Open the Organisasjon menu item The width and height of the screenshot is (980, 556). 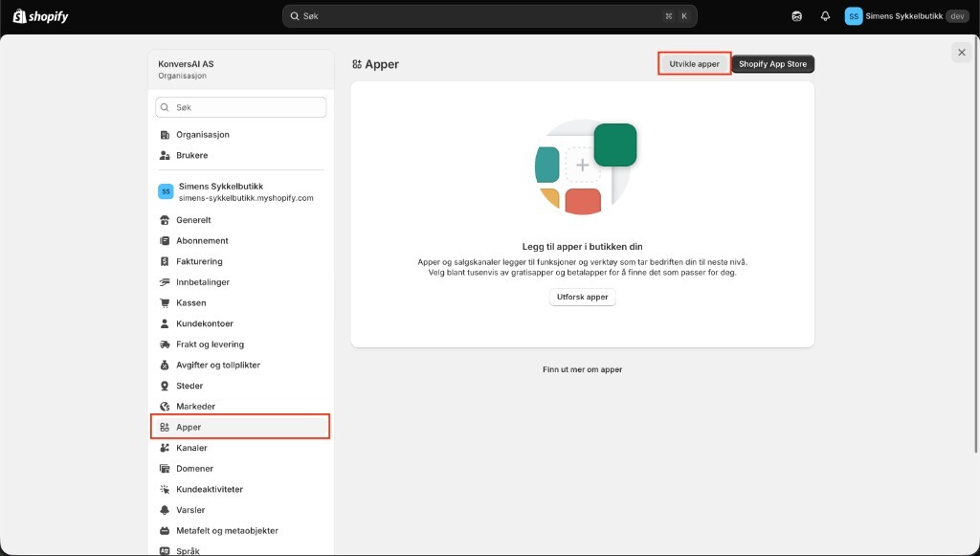tap(240, 135)
